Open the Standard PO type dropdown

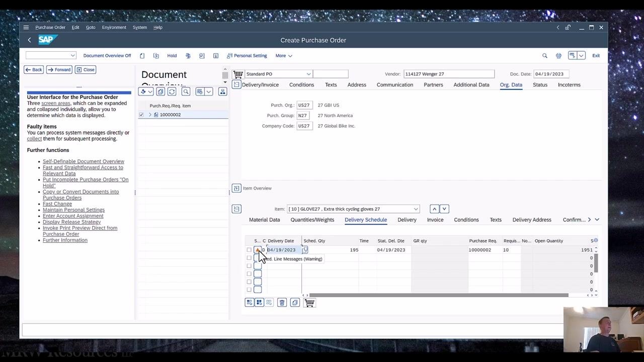pos(308,74)
